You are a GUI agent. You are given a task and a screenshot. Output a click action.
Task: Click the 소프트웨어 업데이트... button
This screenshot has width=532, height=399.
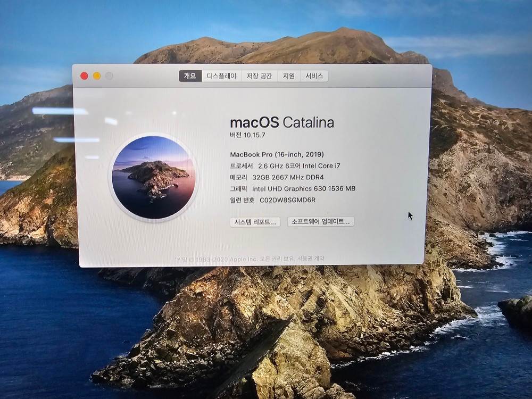[320, 222]
